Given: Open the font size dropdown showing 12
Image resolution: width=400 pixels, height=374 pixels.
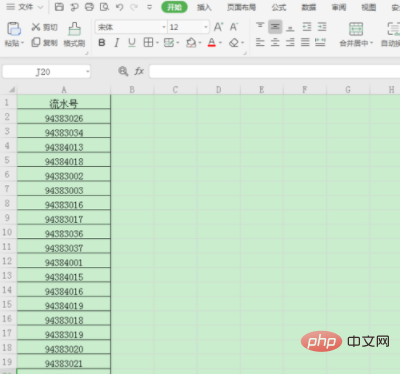Looking at the screenshot, I should [206, 27].
